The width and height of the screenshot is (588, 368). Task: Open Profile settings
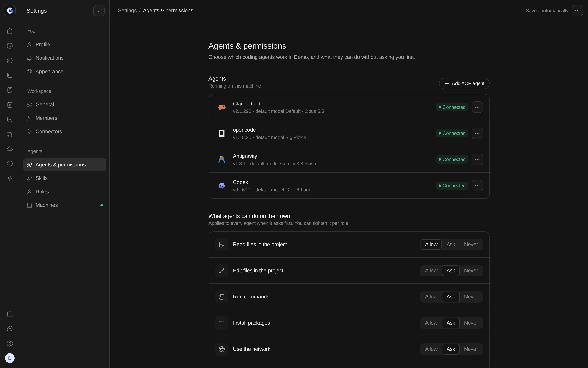pos(65,45)
